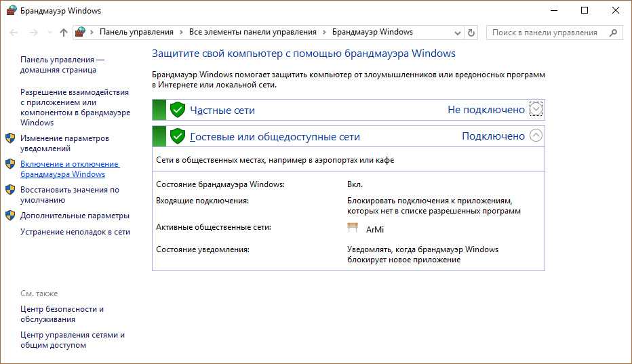The image size is (632, 364).
Task: Click 'Подключено' status text
Action: (494, 136)
